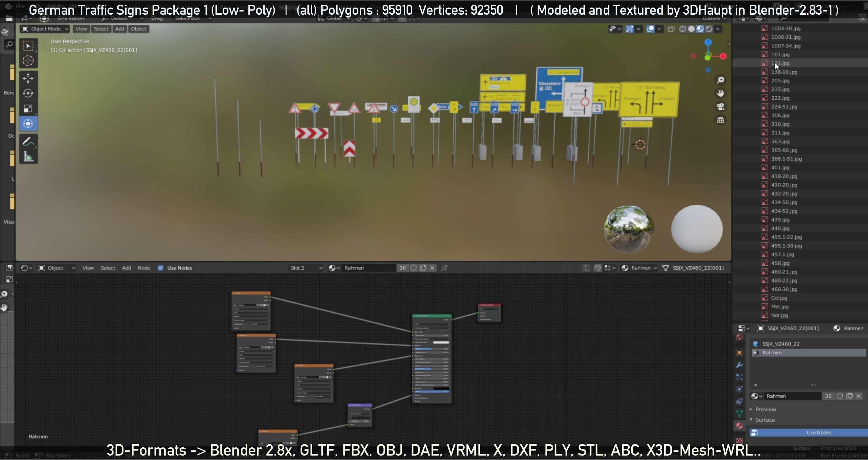The height and width of the screenshot is (460, 868).
Task: Unlink material with X in node editor header
Action: pos(432,268)
